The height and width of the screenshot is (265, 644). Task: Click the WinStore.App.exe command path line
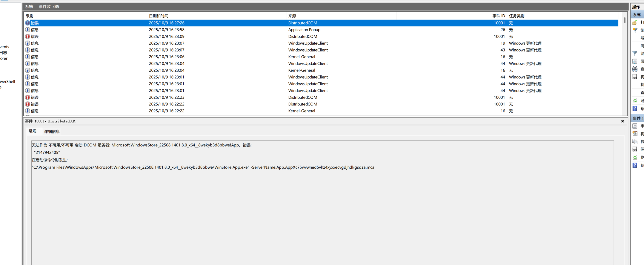(x=203, y=167)
